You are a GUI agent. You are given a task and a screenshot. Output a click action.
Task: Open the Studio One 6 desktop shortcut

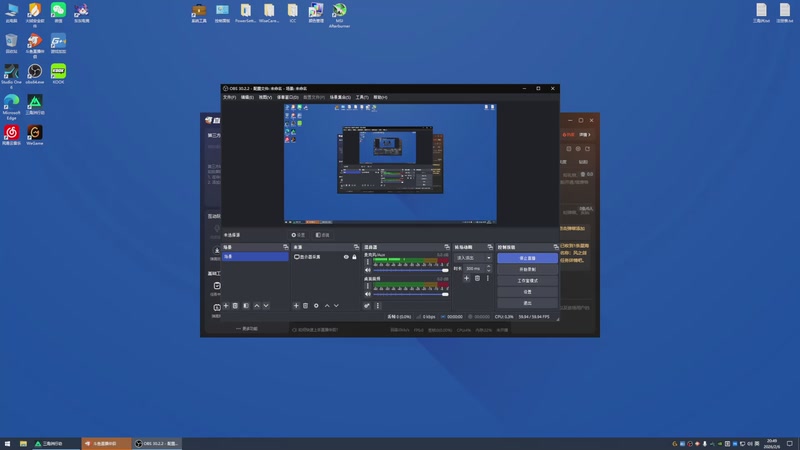(11, 77)
